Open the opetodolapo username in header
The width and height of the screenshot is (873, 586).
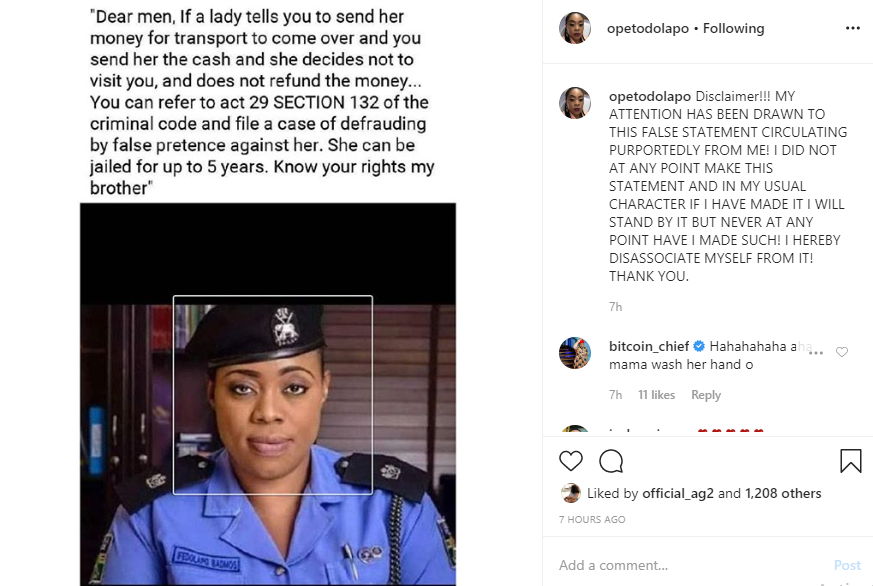[x=648, y=28]
